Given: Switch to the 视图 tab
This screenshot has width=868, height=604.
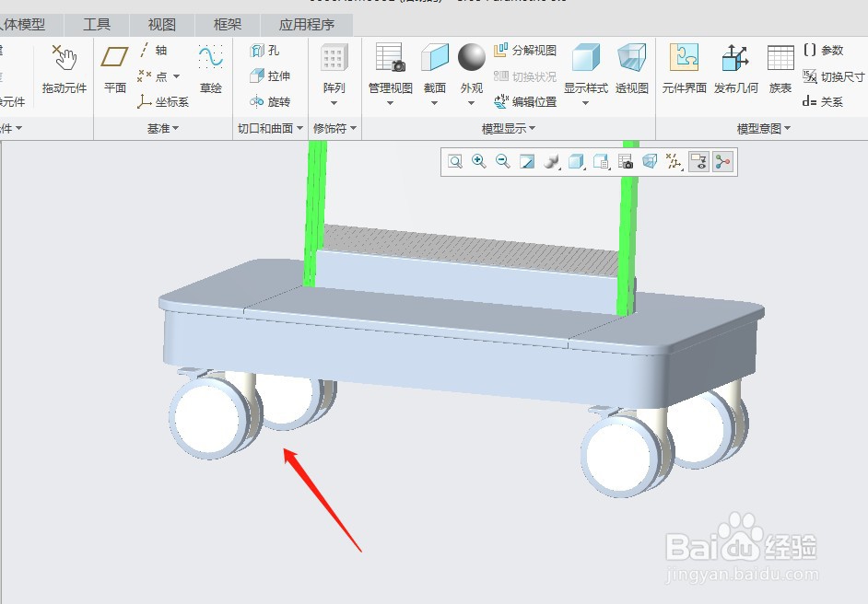Looking at the screenshot, I should tap(162, 25).
